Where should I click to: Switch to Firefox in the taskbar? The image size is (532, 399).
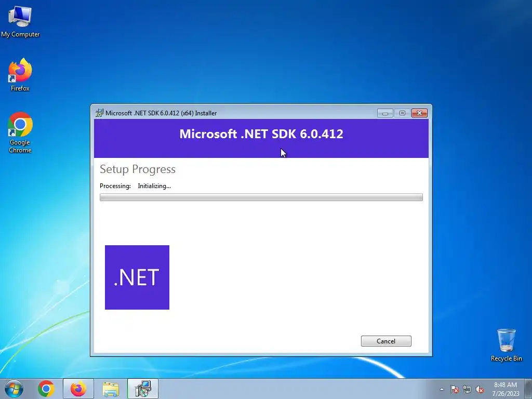78,389
